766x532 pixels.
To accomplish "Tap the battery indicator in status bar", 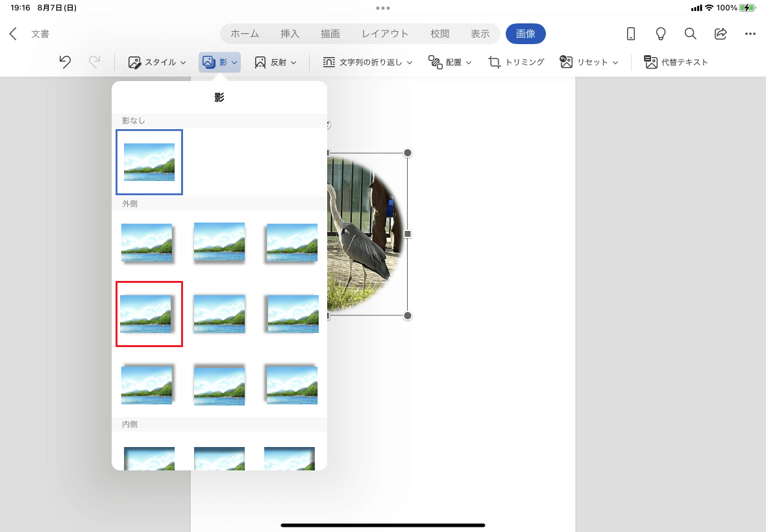I will [x=747, y=8].
